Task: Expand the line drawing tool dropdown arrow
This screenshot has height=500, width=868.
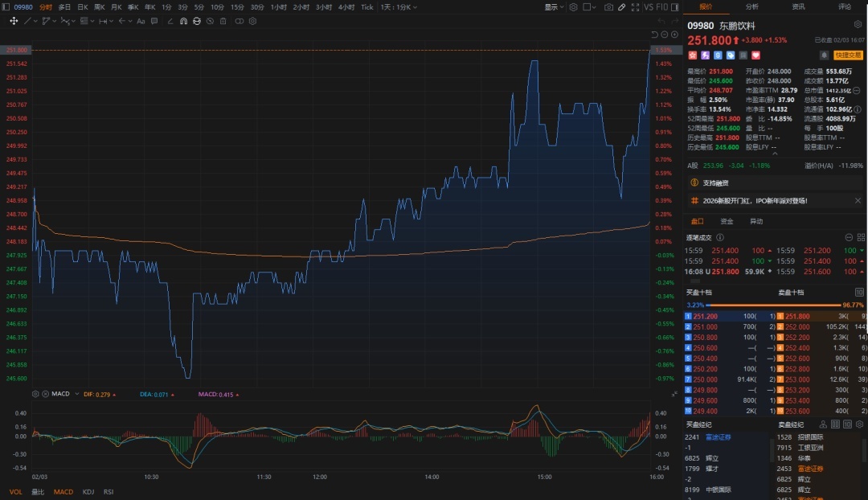Action: 37,21
